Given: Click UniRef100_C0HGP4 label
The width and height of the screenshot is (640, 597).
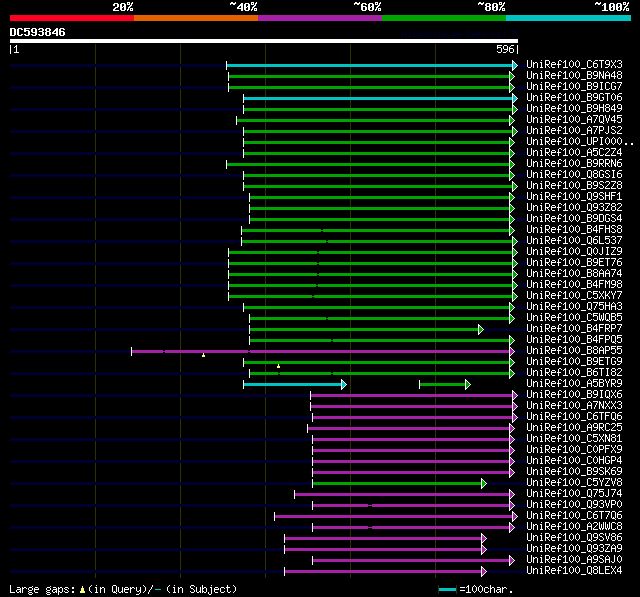Looking at the screenshot, I should (574, 461).
